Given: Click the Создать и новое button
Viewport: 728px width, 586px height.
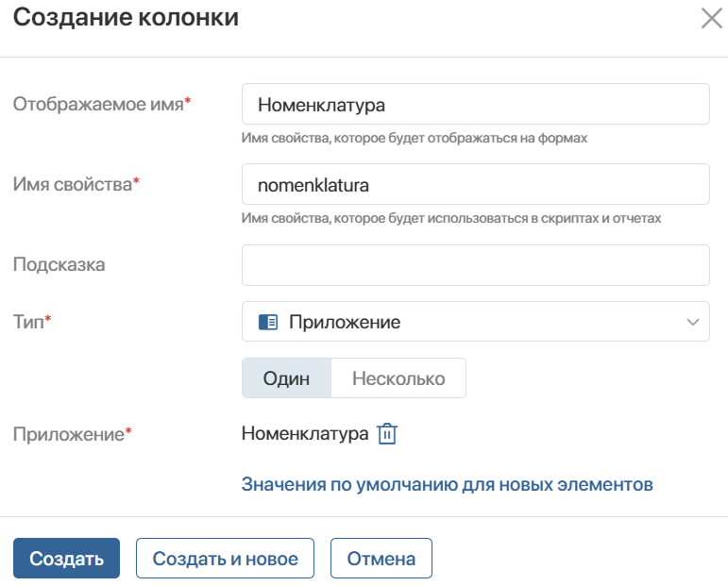Looking at the screenshot, I should click(x=225, y=558).
